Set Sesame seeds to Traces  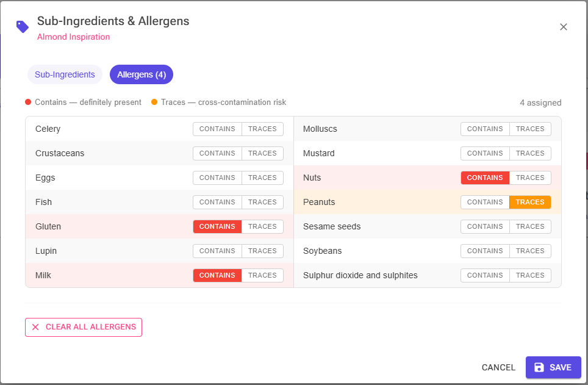coord(530,226)
